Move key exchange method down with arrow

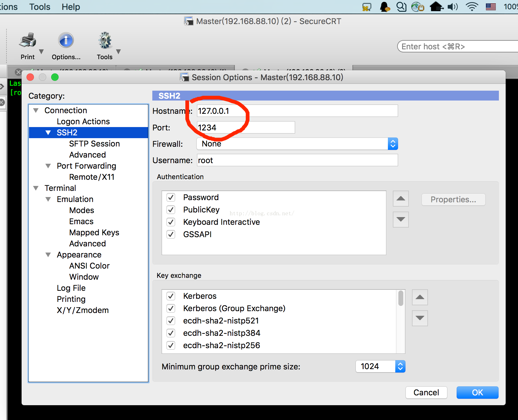(x=420, y=318)
